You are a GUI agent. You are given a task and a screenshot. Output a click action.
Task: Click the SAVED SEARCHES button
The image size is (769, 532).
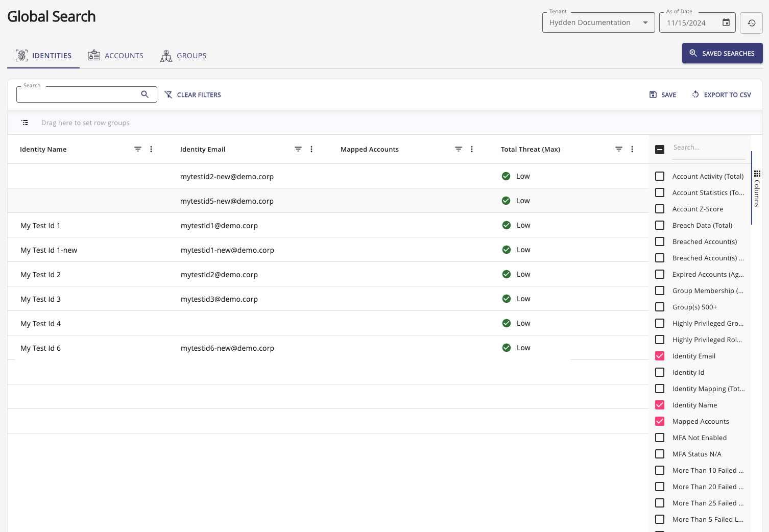coord(722,53)
